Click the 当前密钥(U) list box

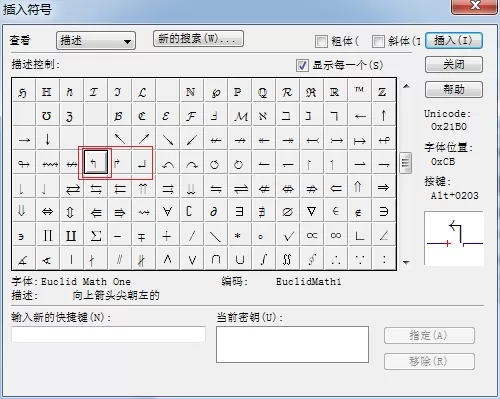pos(292,344)
